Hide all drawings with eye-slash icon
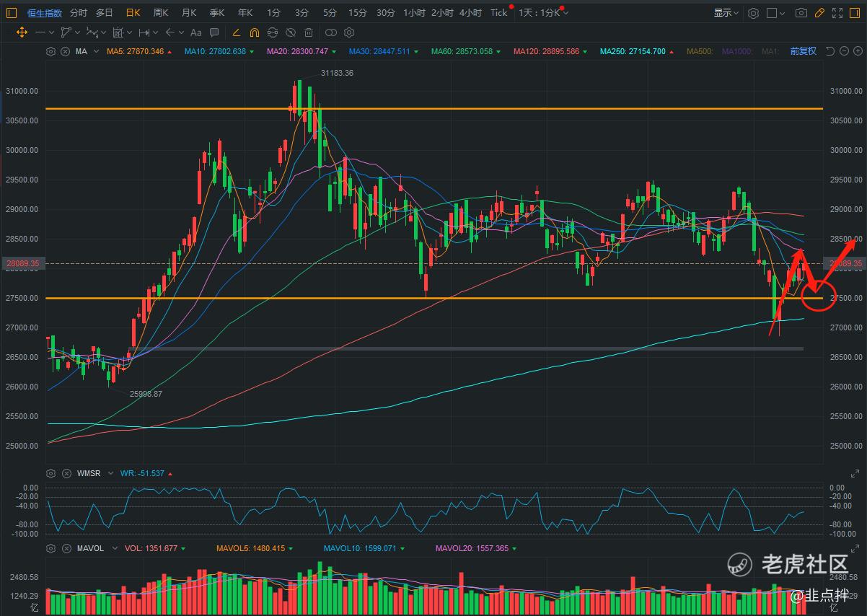Image resolution: width=867 pixels, height=616 pixels. (290, 32)
